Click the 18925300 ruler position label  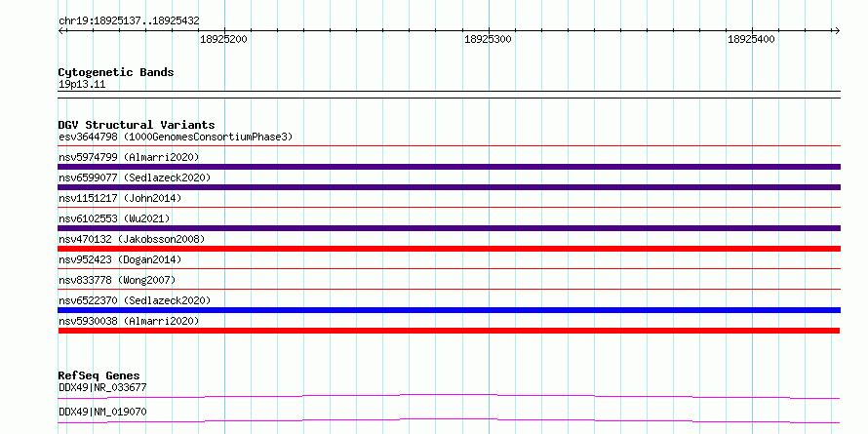pyautogui.click(x=488, y=39)
